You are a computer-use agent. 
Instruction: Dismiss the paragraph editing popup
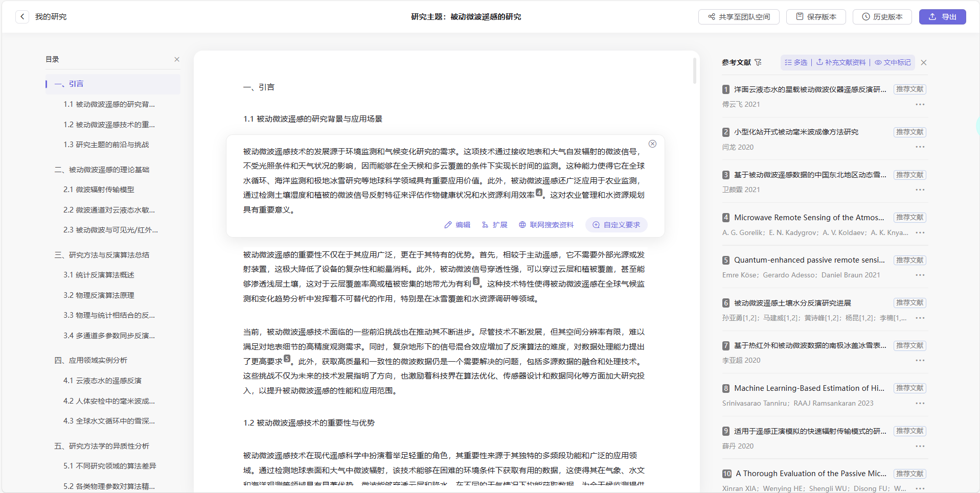click(652, 144)
